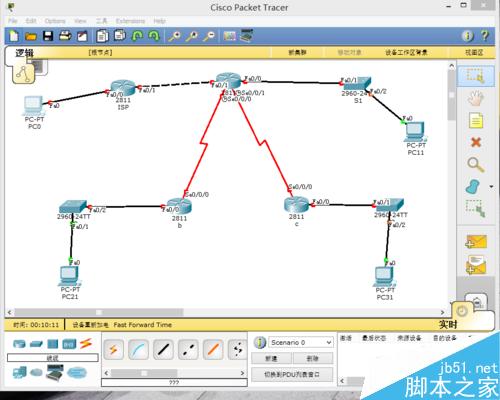Select the ISP 2811 router on canvas

(123, 87)
